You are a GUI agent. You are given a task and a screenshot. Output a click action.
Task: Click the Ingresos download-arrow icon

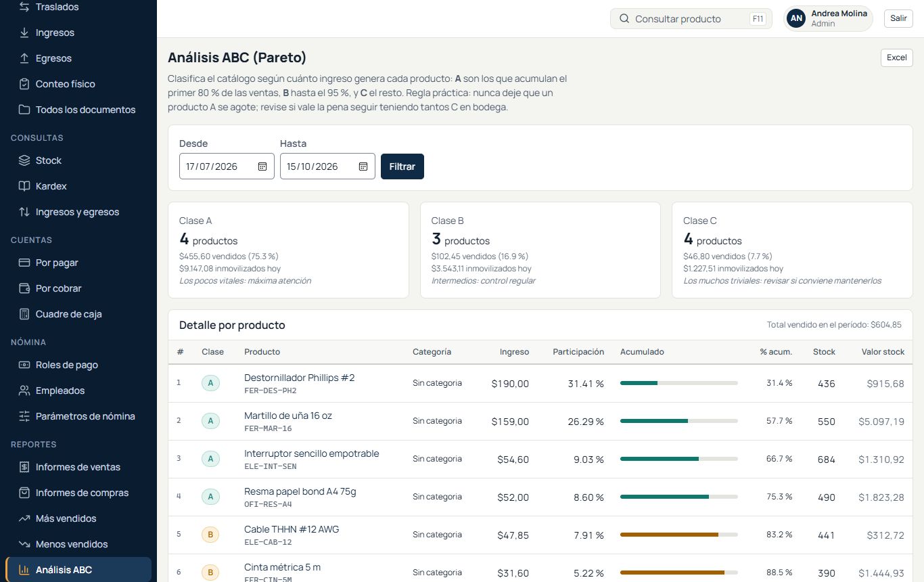pyautogui.click(x=24, y=32)
